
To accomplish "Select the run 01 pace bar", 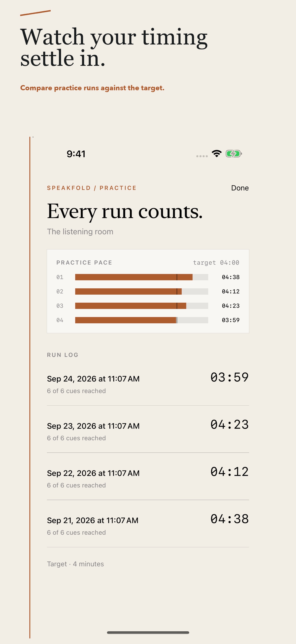I will click(x=141, y=277).
